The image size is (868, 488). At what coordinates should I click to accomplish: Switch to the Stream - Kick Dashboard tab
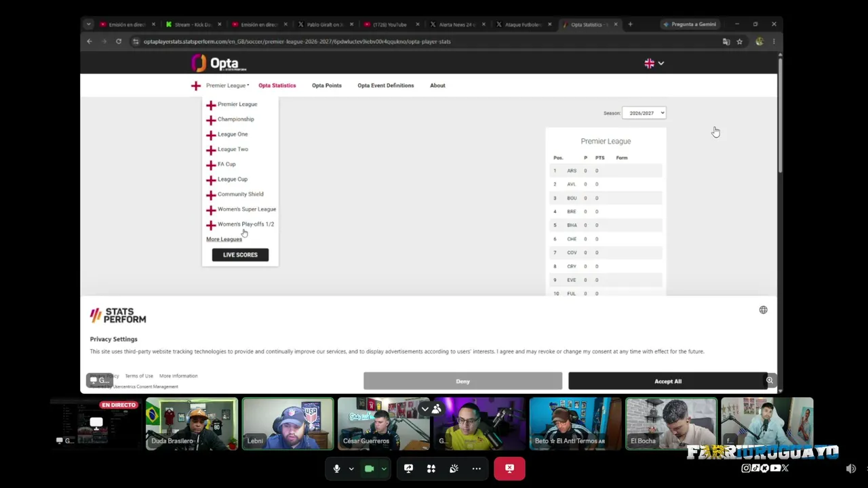(193, 24)
